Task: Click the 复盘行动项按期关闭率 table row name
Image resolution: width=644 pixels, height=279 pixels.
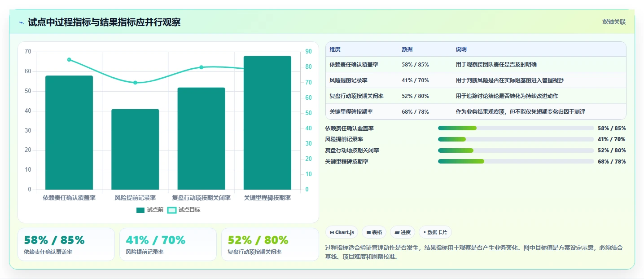Action: (x=356, y=96)
